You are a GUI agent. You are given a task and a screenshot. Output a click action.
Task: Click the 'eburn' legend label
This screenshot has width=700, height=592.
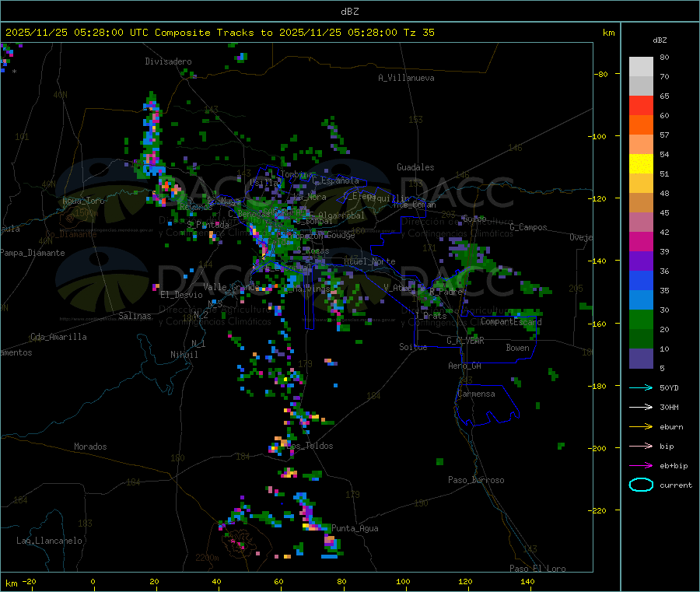click(671, 427)
